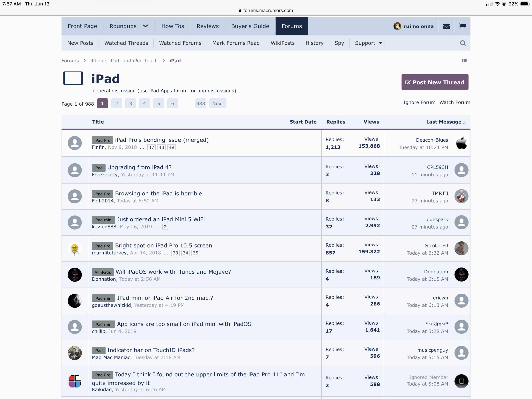Click the iPad mini prefix on Just ordered thread
Viewport: 532px width, 399px height.
103,220
